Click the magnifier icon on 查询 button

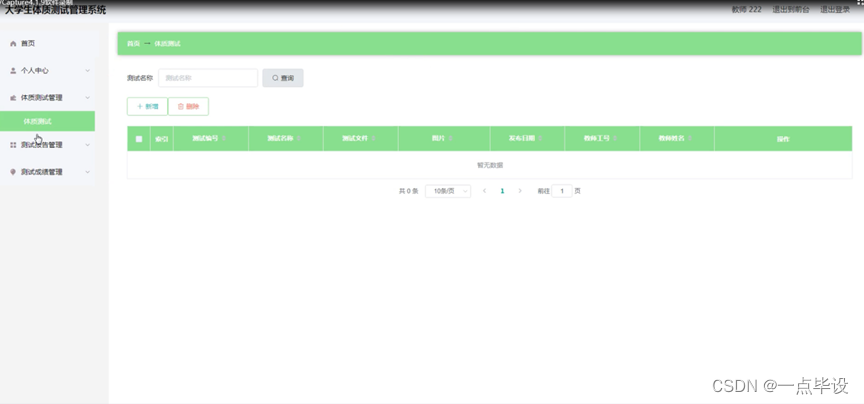(x=276, y=78)
